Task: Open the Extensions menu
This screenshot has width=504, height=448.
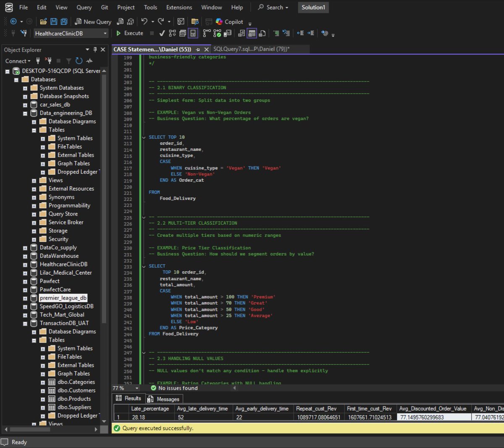Action: point(179,7)
